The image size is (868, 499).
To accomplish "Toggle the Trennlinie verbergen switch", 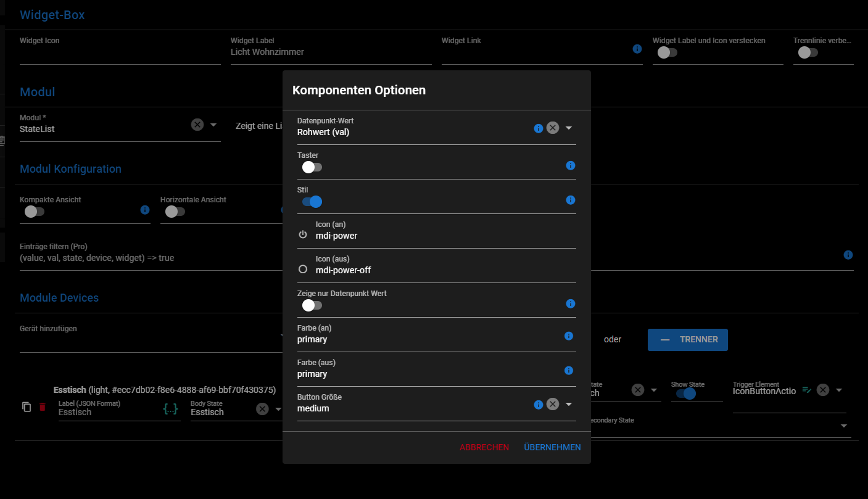I will point(808,52).
